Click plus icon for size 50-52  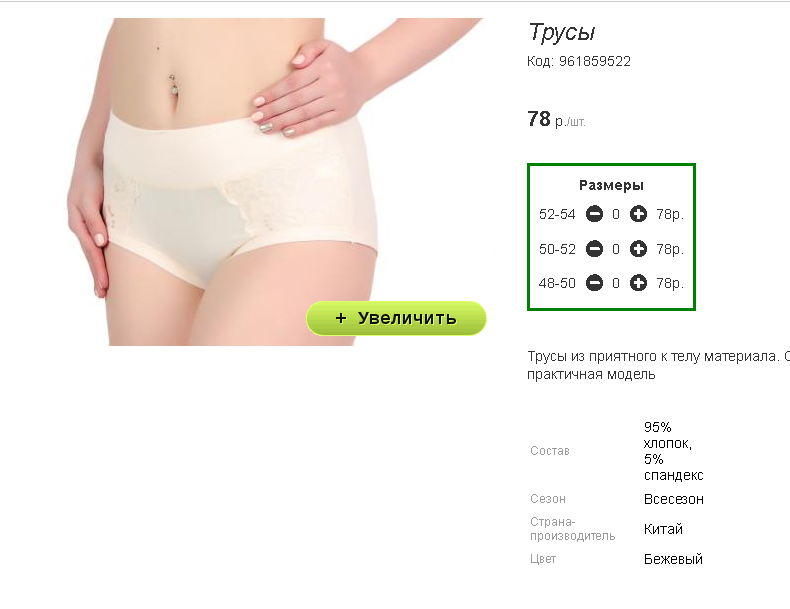(638, 249)
